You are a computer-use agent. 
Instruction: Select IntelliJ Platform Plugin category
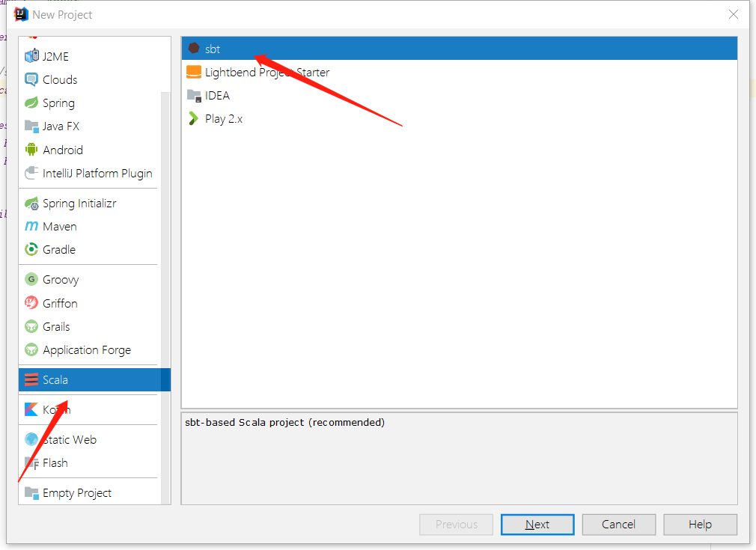[90, 173]
